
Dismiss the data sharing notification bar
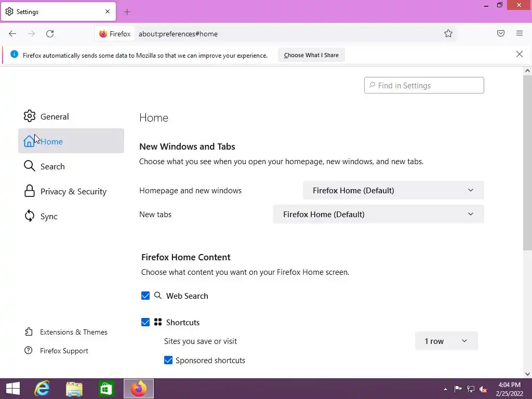click(x=520, y=54)
